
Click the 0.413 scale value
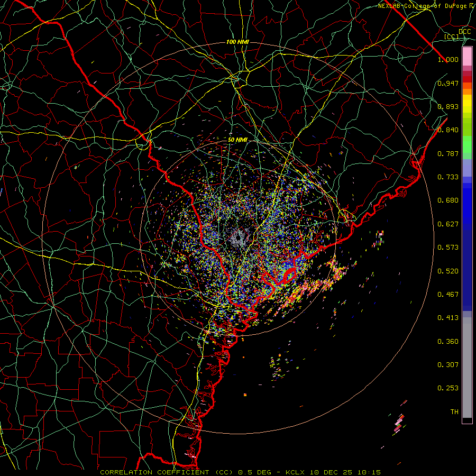click(448, 318)
